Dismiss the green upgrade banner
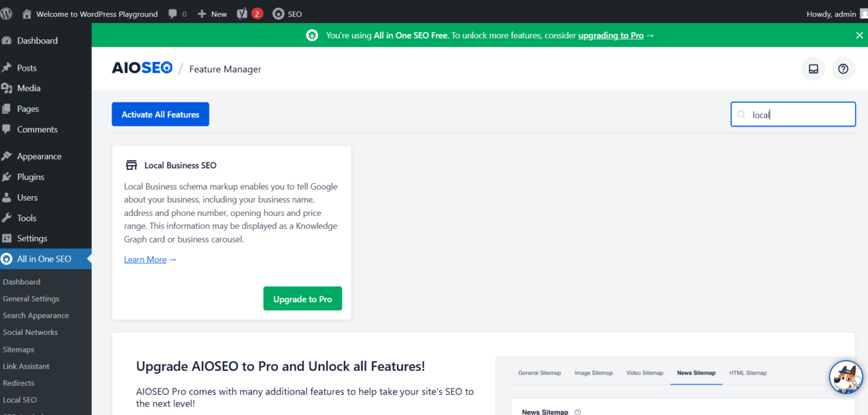This screenshot has height=415, width=868. click(859, 35)
